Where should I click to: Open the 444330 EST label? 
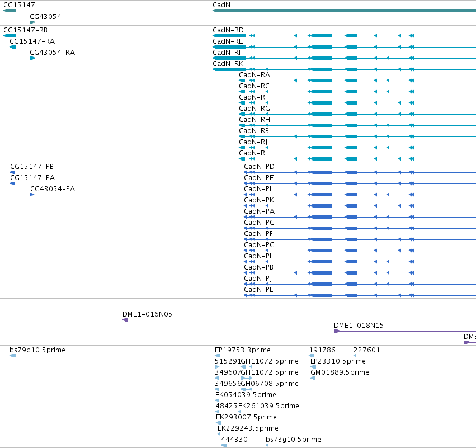pyautogui.click(x=234, y=440)
